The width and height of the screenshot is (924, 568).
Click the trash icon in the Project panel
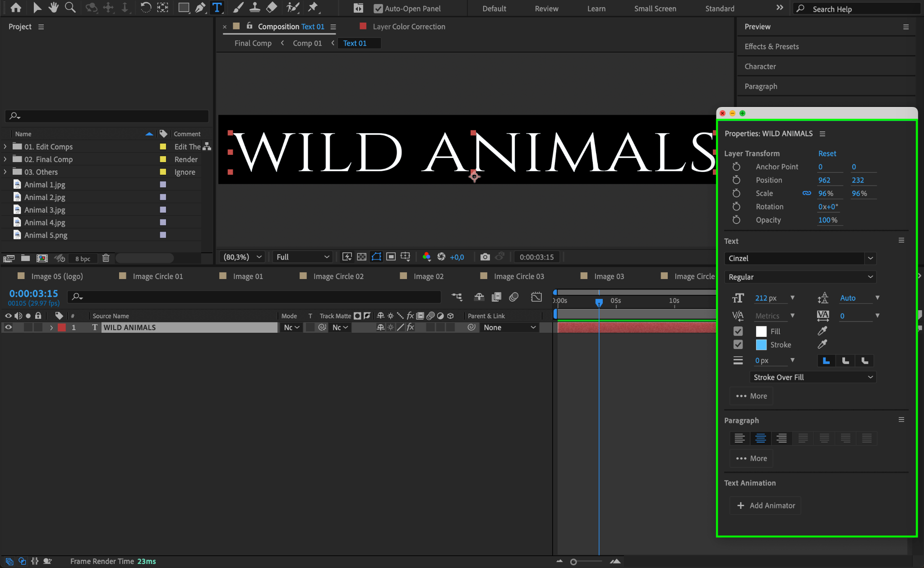tap(106, 258)
